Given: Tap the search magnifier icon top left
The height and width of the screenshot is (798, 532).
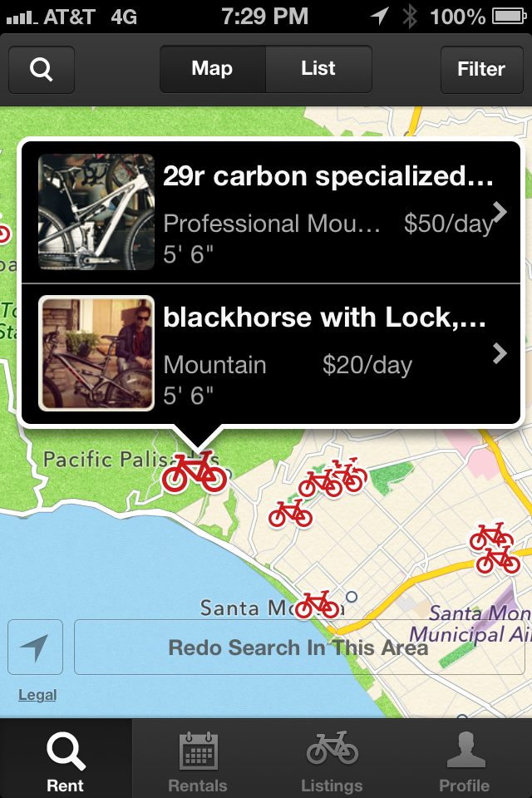Looking at the screenshot, I should click(x=41, y=70).
